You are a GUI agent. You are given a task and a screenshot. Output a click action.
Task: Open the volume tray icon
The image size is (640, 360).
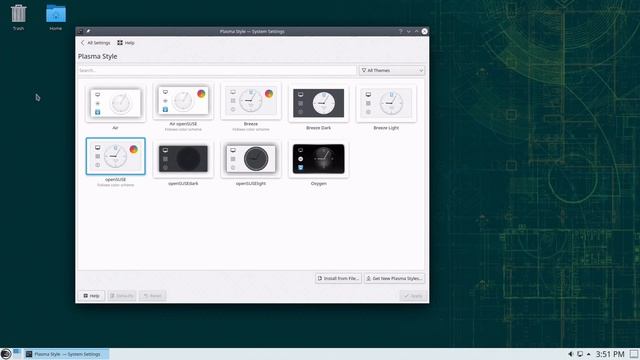pyautogui.click(x=570, y=354)
